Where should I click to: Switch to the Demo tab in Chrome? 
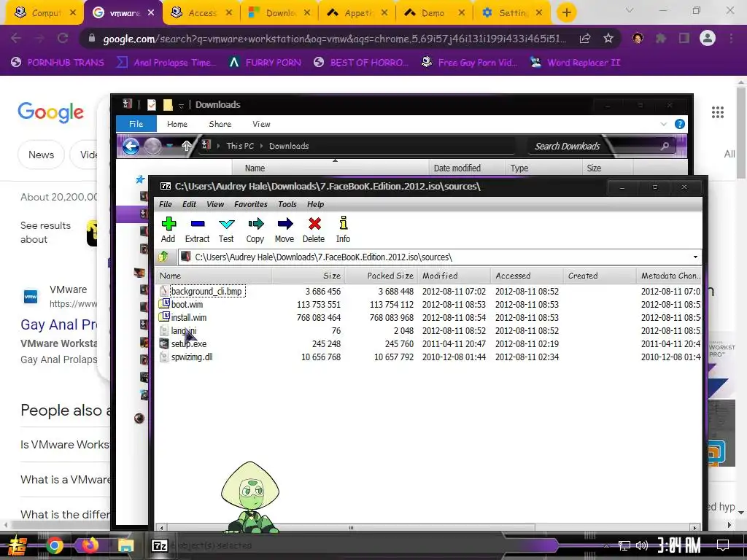432,13
